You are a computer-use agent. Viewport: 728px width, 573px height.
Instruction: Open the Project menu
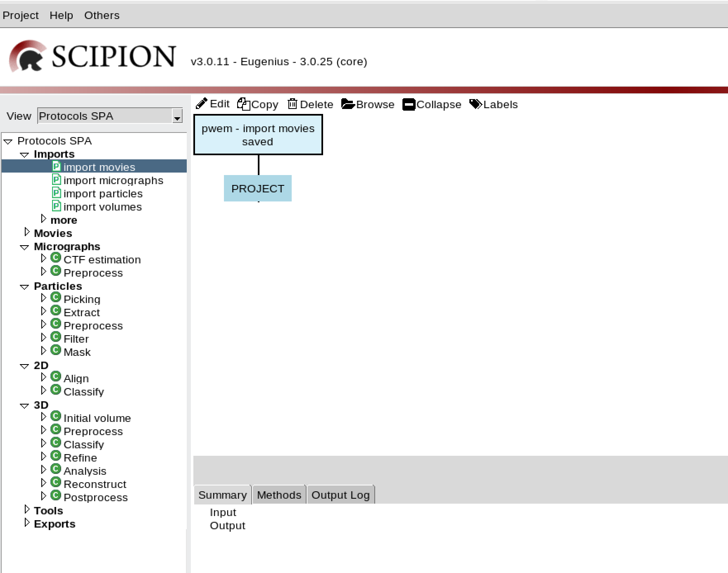tap(21, 15)
